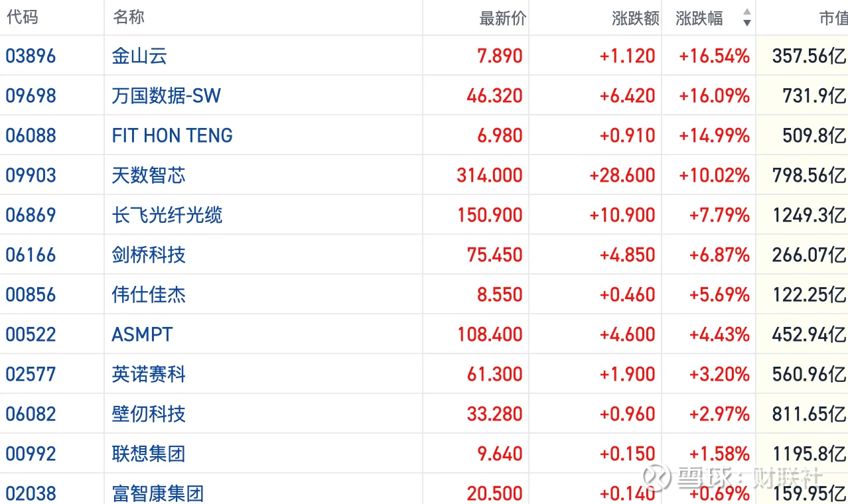Open the 金山云 stock name link
Viewport: 848px width, 504px height.
(x=139, y=56)
